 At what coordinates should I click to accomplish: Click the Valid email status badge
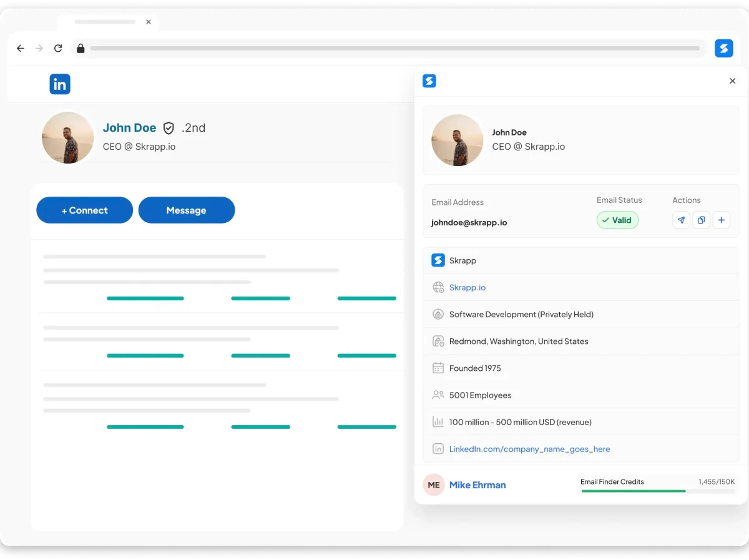pyautogui.click(x=618, y=220)
